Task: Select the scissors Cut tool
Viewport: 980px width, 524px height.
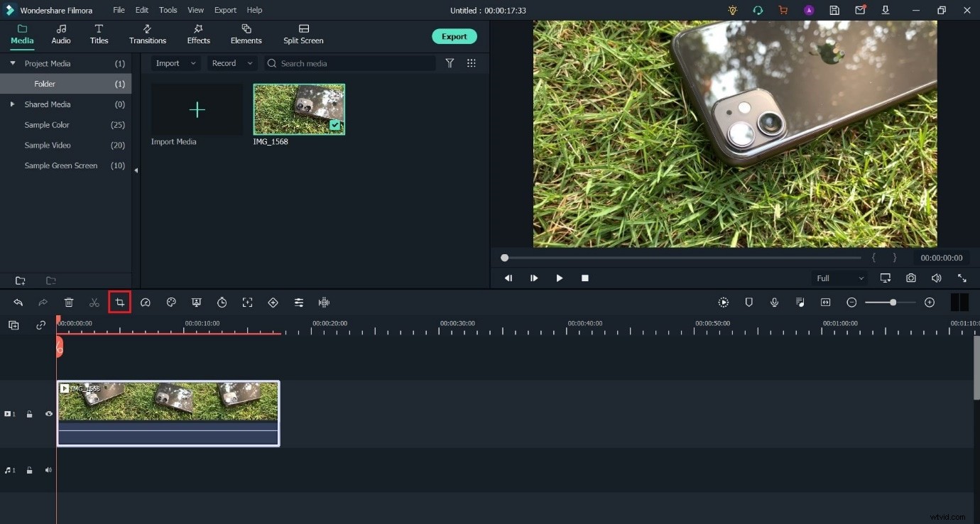Action: coord(94,302)
